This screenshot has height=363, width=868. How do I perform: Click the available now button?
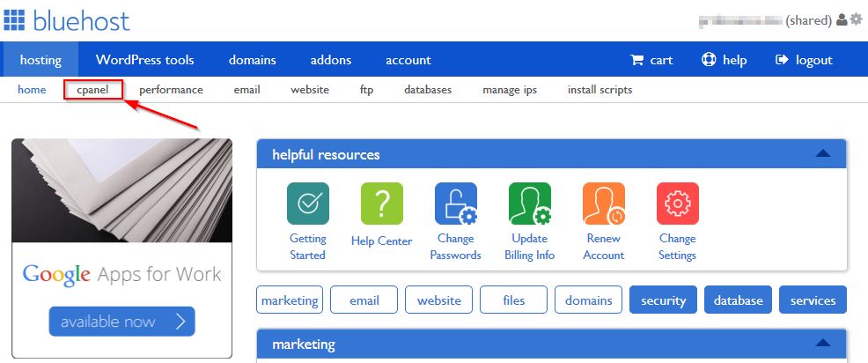(121, 321)
